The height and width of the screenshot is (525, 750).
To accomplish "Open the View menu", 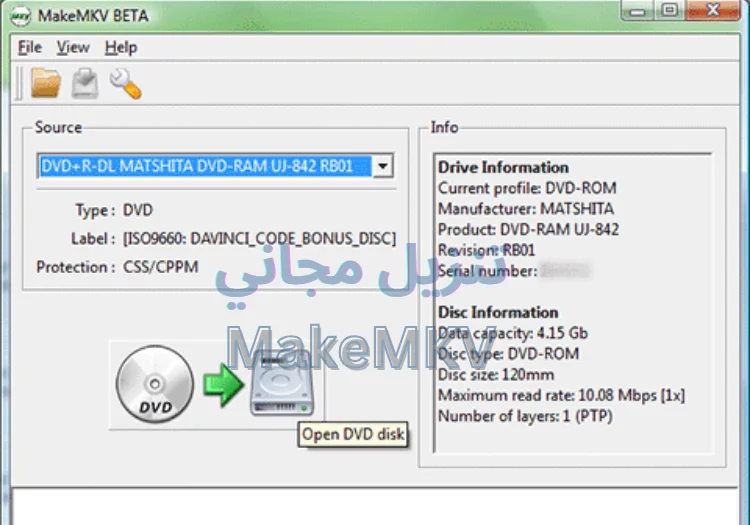I will 73,47.
